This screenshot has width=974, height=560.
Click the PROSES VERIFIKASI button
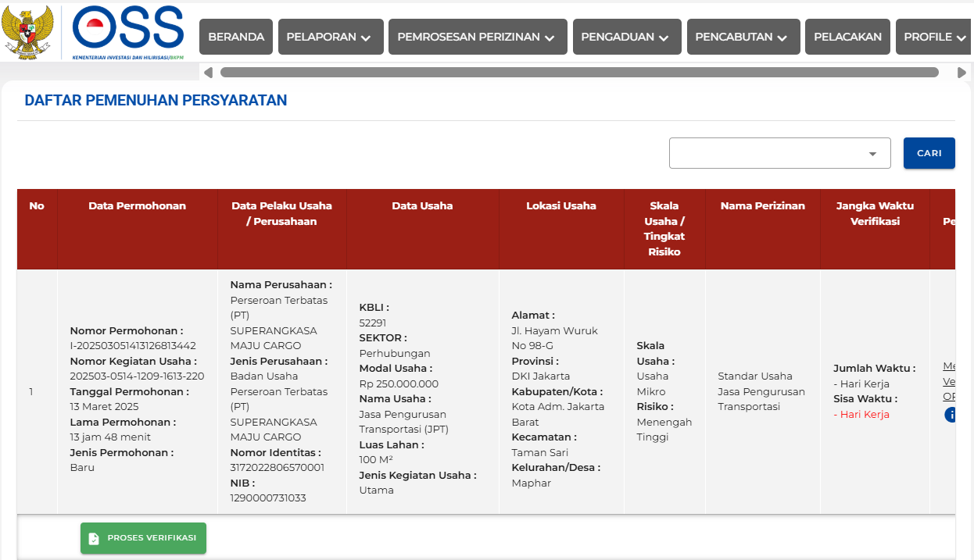pos(143,538)
